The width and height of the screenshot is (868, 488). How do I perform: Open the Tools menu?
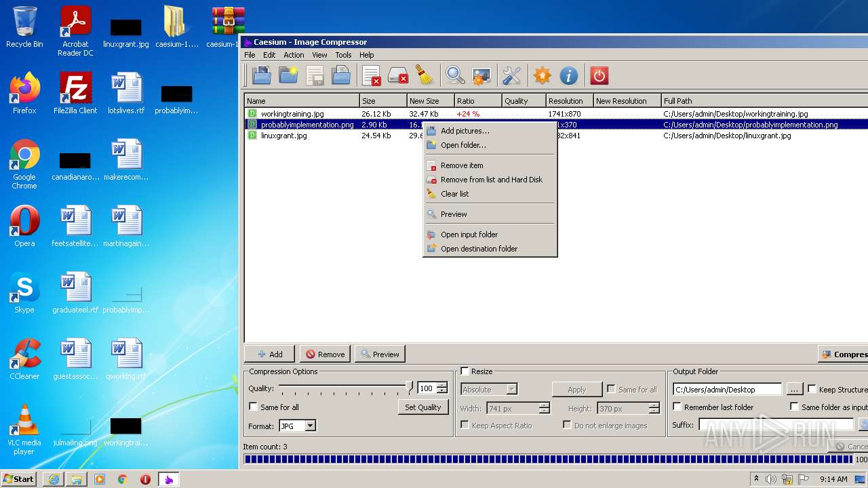point(343,55)
